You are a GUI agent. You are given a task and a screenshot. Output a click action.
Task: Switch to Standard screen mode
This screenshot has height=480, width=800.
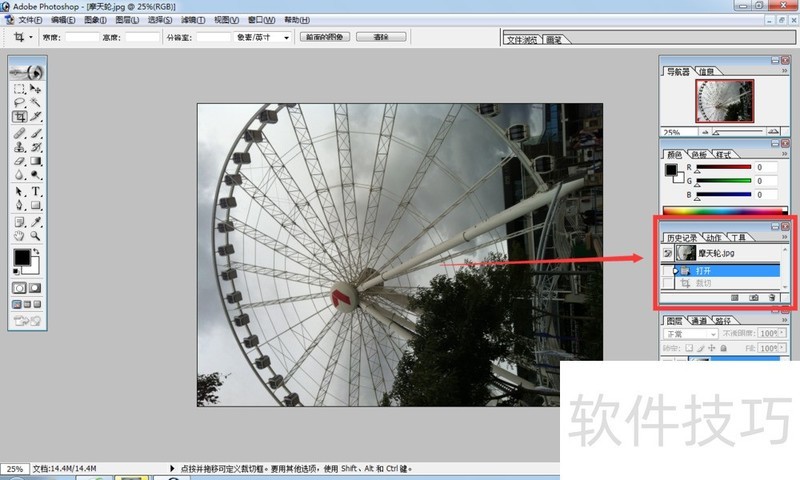point(17,305)
